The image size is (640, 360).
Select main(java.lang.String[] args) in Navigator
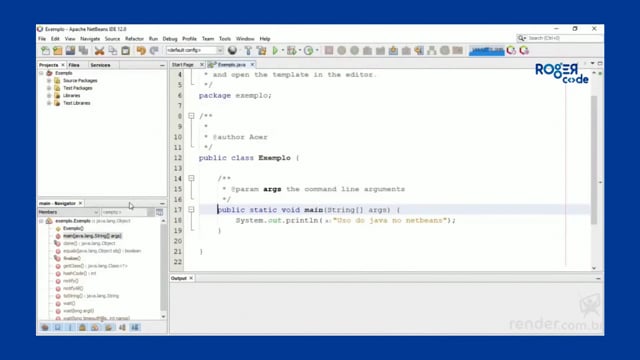click(92, 236)
